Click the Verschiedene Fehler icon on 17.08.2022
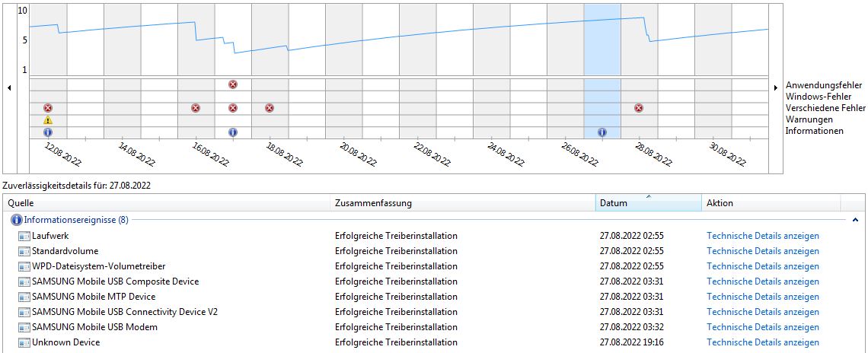This screenshot has width=868, height=353. pyautogui.click(x=232, y=108)
